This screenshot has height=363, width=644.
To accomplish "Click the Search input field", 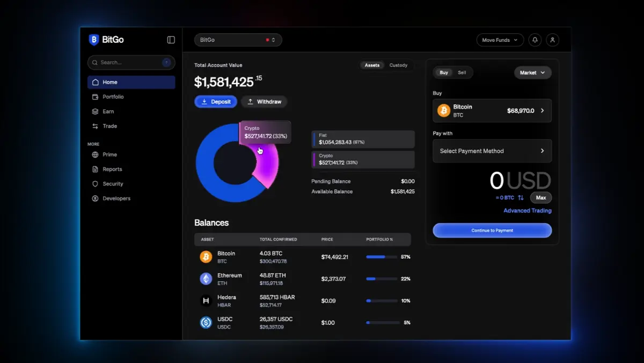I will [x=131, y=63].
